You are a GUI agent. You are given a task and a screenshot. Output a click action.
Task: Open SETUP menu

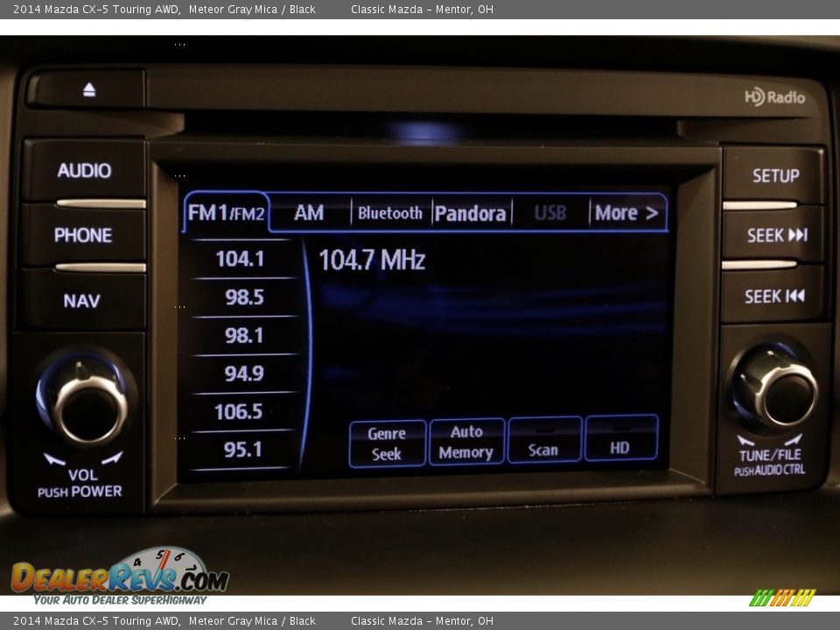point(774,176)
